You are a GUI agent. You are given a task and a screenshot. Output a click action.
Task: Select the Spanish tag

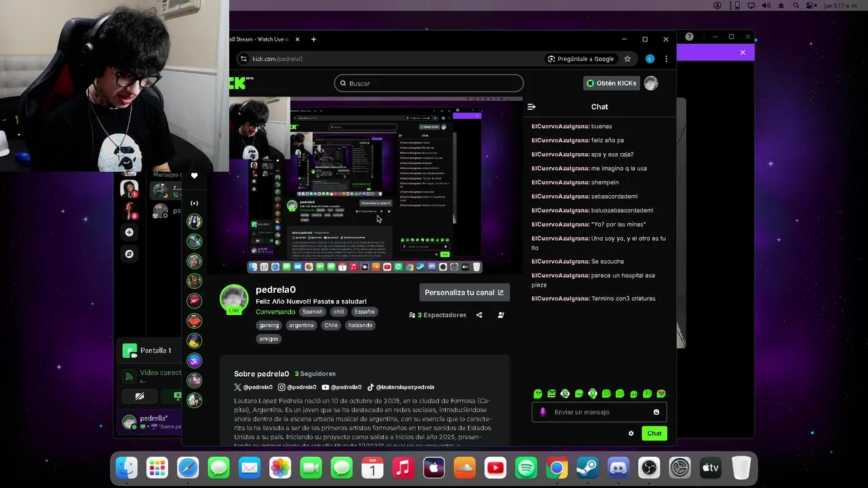313,312
